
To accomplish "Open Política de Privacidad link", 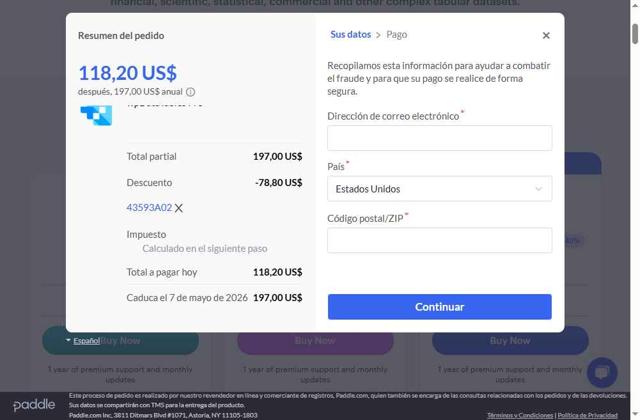I will 588,415.
